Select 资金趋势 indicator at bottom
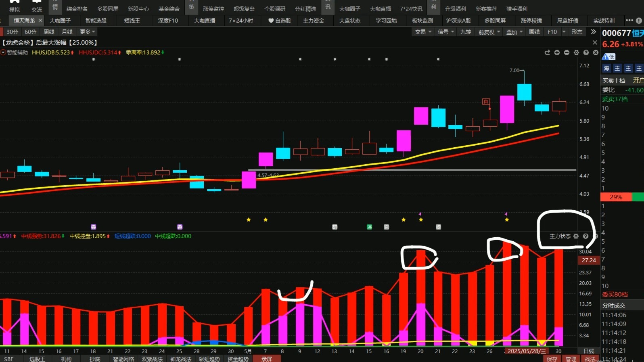Screen dimensions: 644x362 point(238,359)
